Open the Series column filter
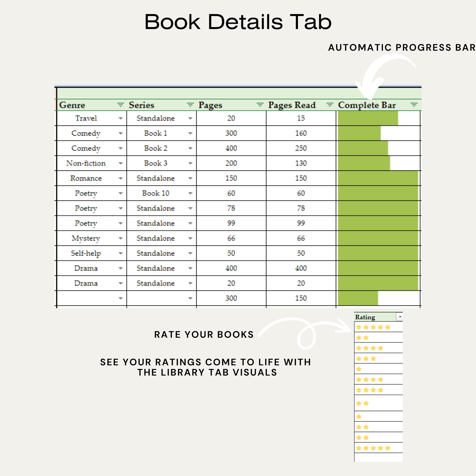This screenshot has width=476, height=476. coord(190,105)
